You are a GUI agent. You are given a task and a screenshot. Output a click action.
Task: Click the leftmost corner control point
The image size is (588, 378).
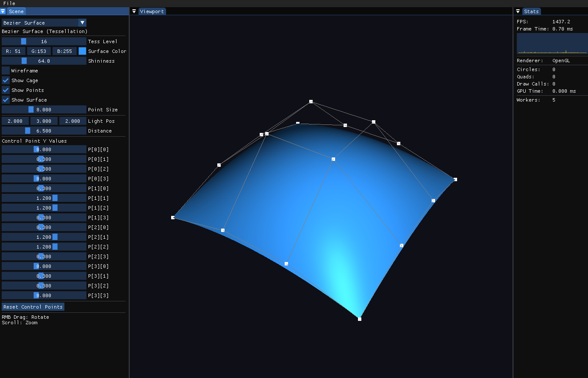(173, 218)
